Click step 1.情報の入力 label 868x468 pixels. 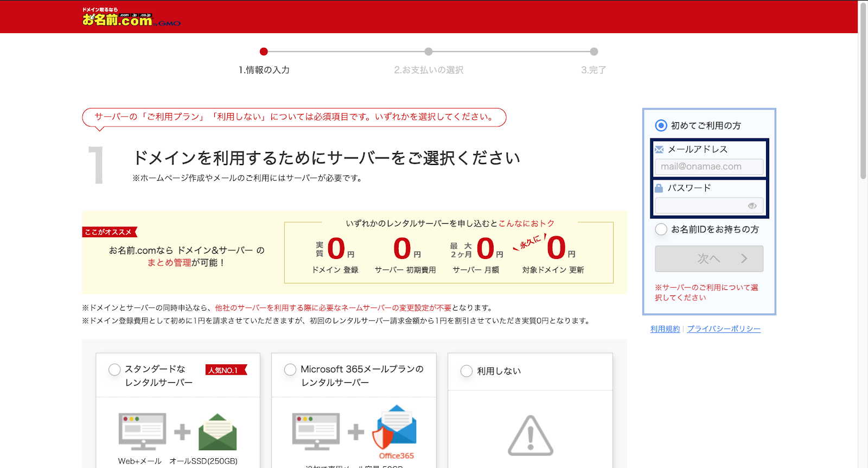pos(264,70)
